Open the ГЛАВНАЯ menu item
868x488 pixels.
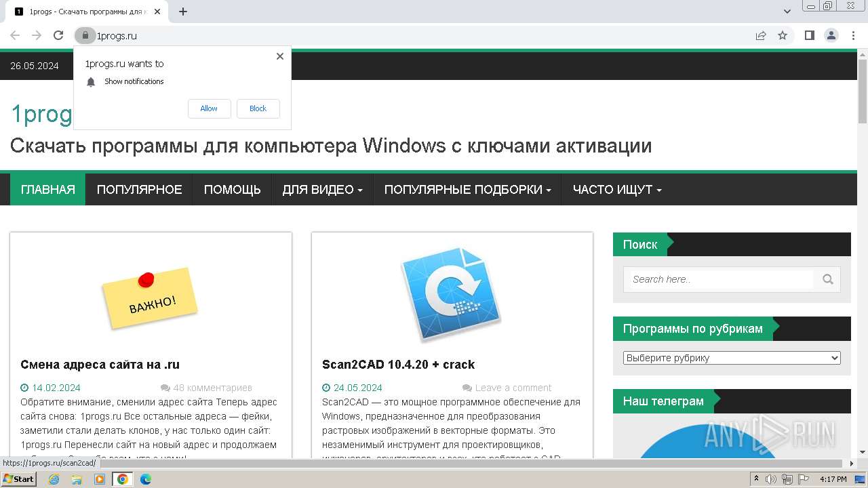click(x=48, y=190)
